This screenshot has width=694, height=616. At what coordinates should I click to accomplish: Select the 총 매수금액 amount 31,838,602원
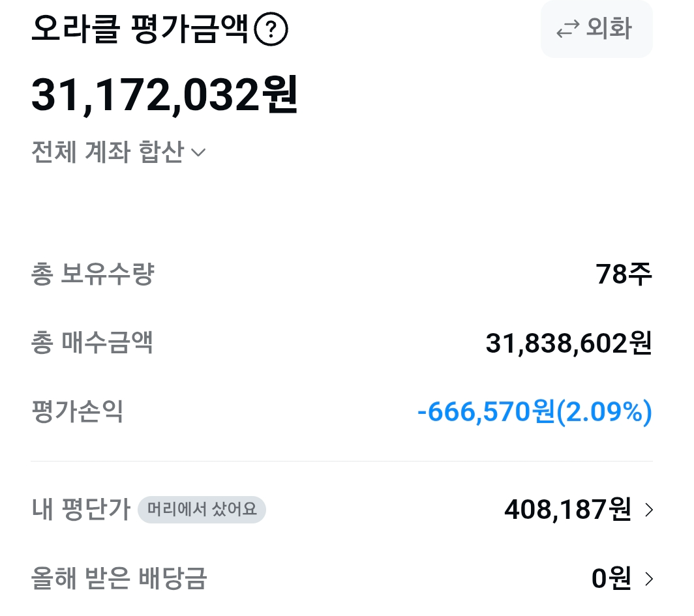click(x=567, y=344)
